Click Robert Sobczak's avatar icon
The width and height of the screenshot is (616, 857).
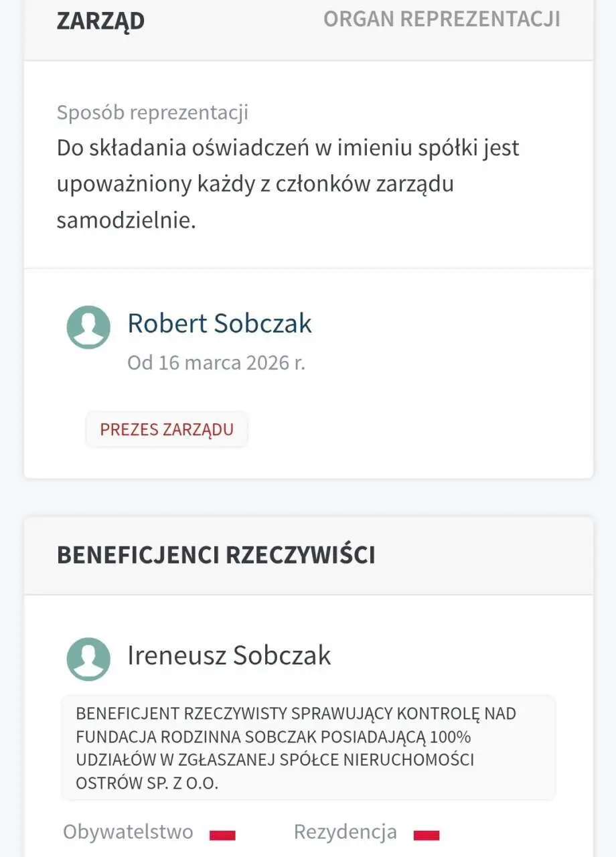[x=88, y=327]
